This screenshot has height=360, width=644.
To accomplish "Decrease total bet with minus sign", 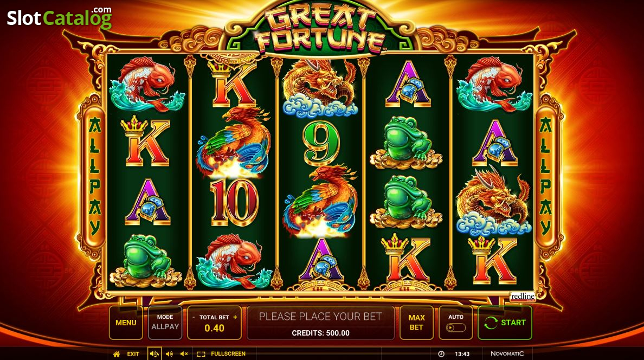I will coord(194,317).
